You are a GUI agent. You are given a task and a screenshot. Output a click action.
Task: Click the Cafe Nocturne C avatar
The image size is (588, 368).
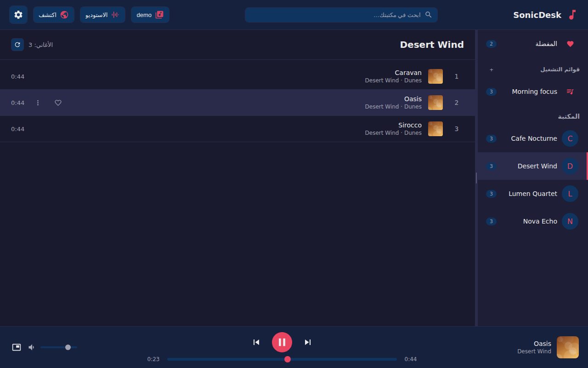(x=570, y=138)
